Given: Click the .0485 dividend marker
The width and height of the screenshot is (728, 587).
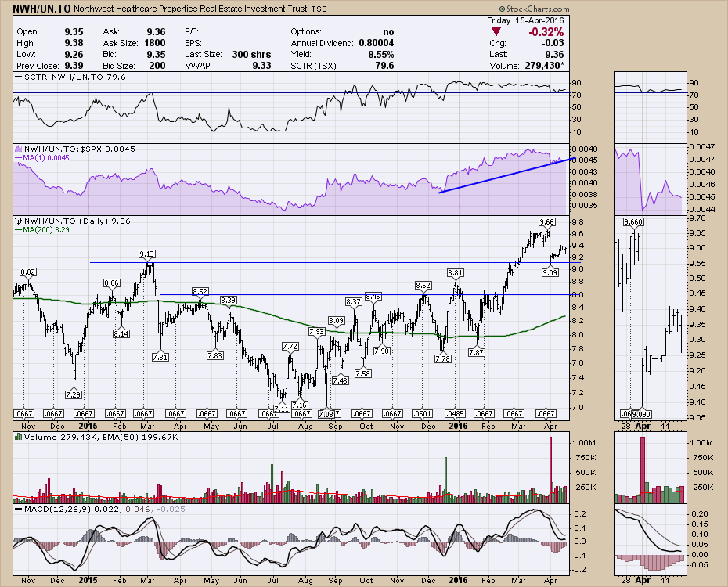Looking at the screenshot, I should 455,413.
